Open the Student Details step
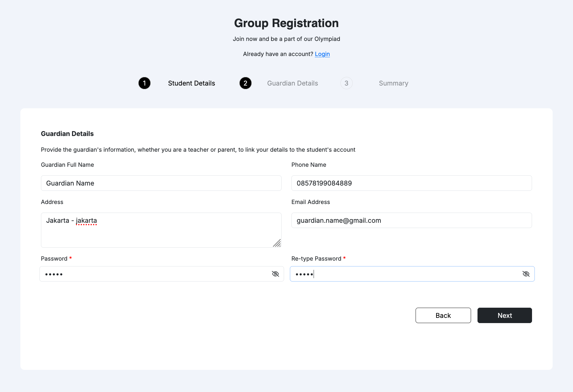This screenshot has width=573, height=392. pyautogui.click(x=191, y=83)
